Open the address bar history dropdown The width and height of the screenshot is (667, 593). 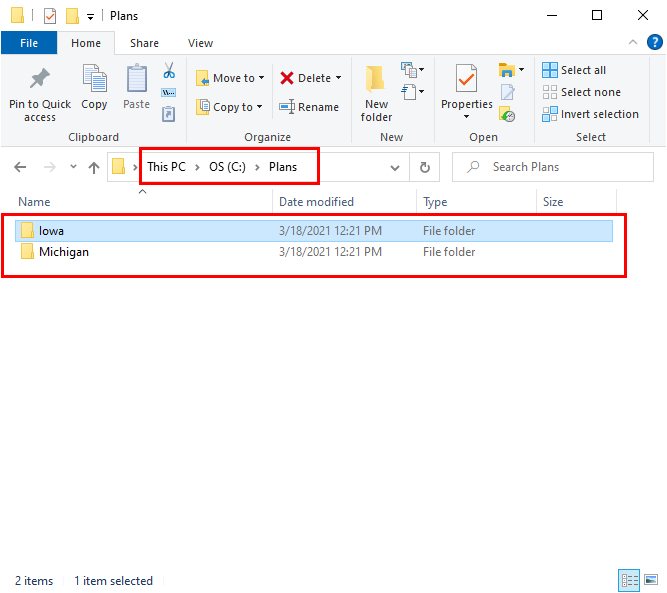395,167
